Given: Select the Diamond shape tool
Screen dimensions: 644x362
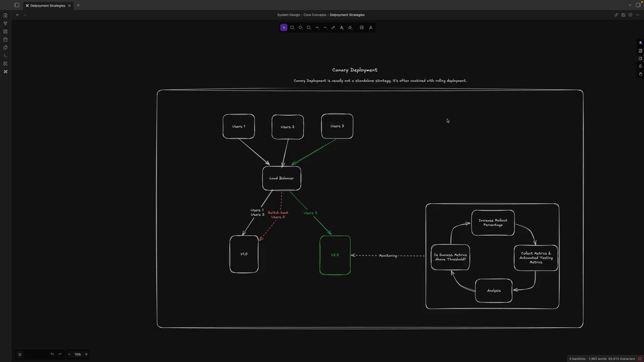Looking at the screenshot, I should pos(300,28).
